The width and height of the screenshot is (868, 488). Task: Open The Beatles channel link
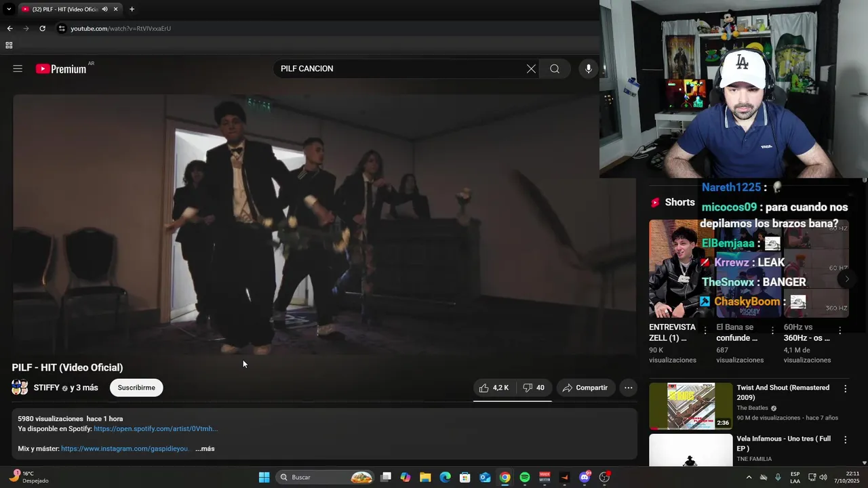(x=752, y=408)
